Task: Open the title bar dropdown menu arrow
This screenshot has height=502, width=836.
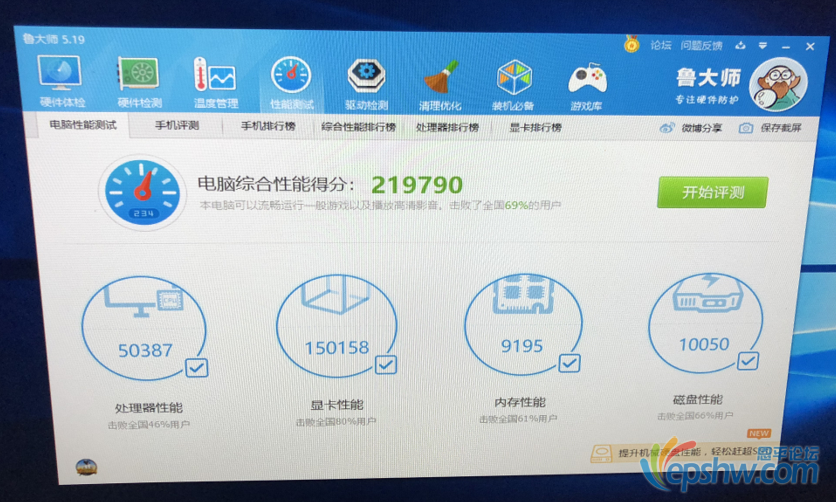Action: coord(763,46)
